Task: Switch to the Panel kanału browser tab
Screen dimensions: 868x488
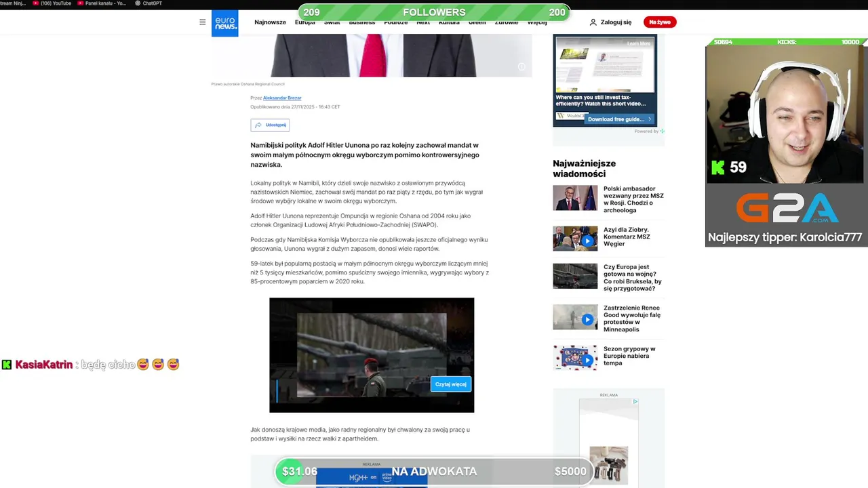Action: (x=102, y=3)
